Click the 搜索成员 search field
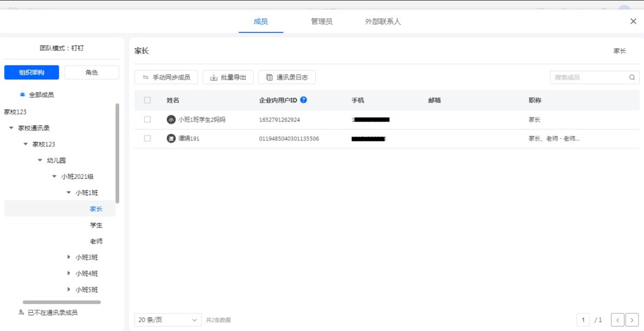The image size is (644, 331). pyautogui.click(x=588, y=77)
